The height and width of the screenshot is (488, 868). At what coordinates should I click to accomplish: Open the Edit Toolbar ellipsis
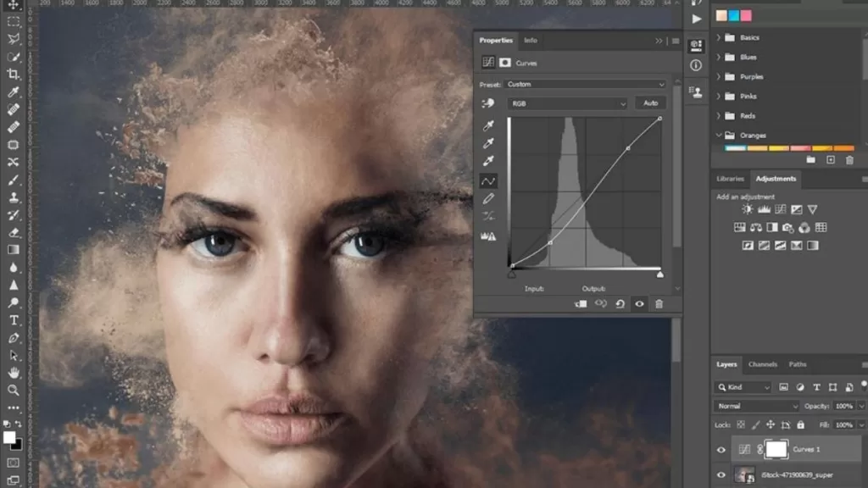point(14,408)
